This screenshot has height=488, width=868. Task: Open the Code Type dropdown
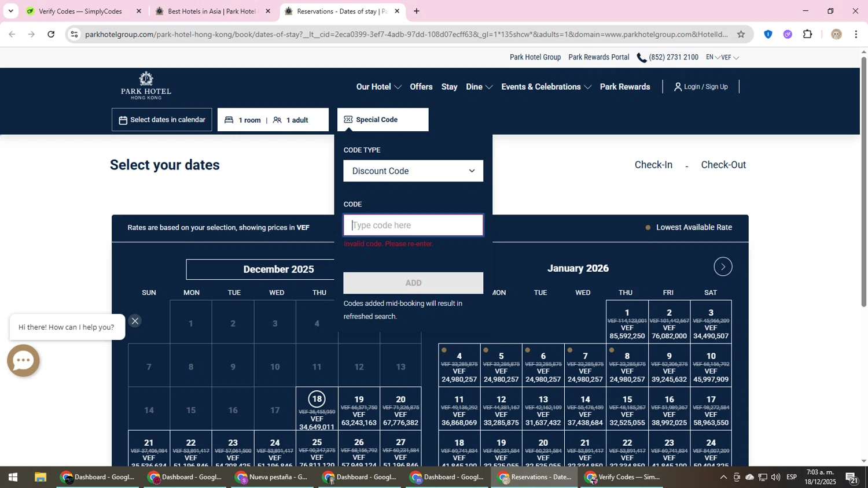pyautogui.click(x=413, y=171)
